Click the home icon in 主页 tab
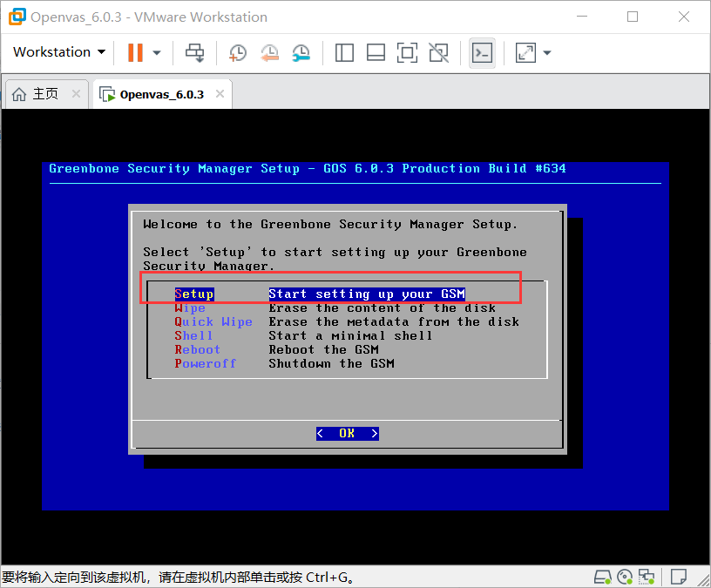The height and width of the screenshot is (588, 711). pyautogui.click(x=19, y=94)
